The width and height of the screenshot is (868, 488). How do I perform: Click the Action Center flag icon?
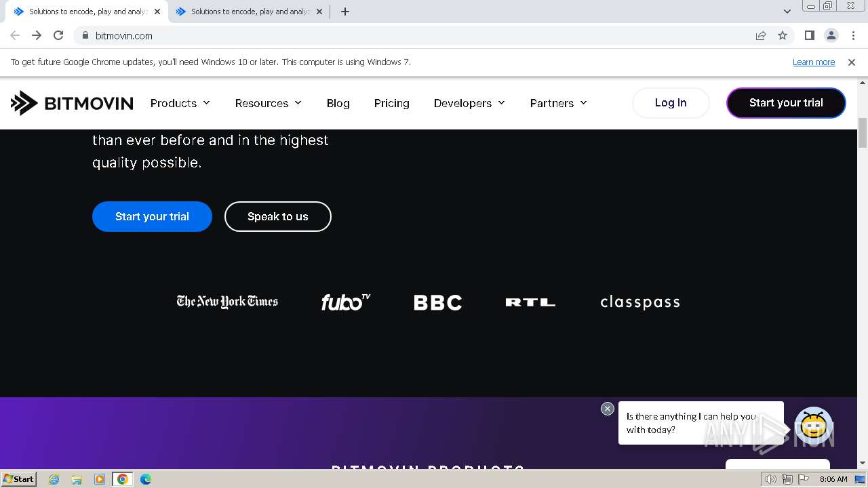802,479
